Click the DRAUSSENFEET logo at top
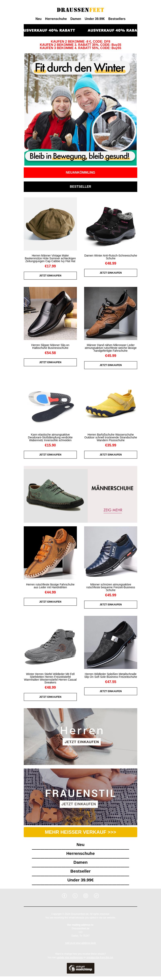The width and height of the screenshot is (161, 980). (80, 9)
